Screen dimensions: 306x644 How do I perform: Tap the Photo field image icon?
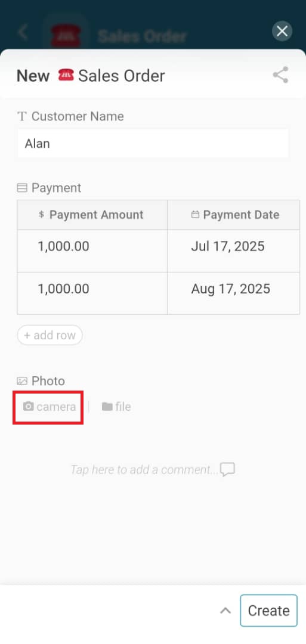pos(21,380)
